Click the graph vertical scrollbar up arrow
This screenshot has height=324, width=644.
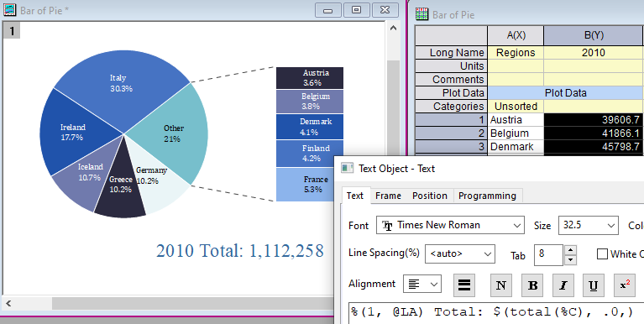click(x=393, y=29)
